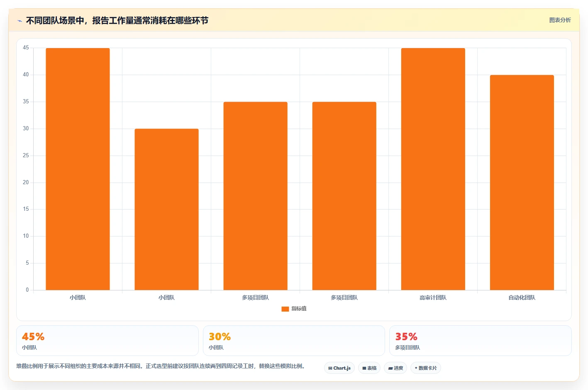Click the y-axis value 25
The width and height of the screenshot is (588, 390).
[x=26, y=156]
